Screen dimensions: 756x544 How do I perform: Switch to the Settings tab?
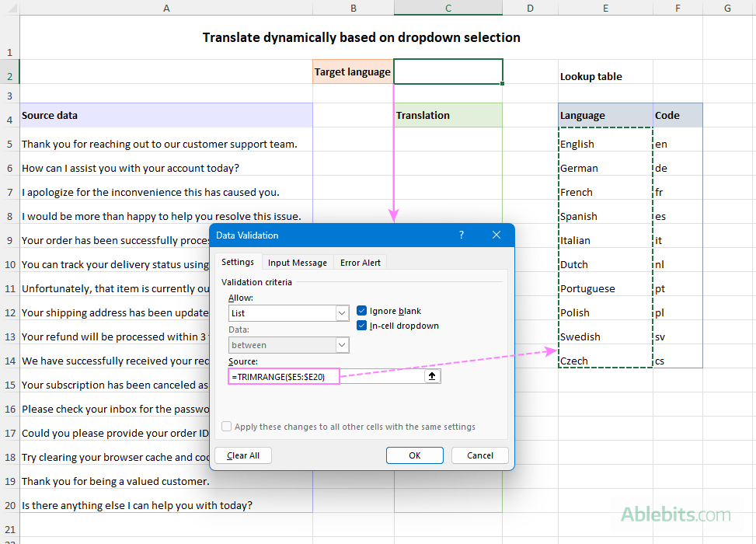[238, 262]
